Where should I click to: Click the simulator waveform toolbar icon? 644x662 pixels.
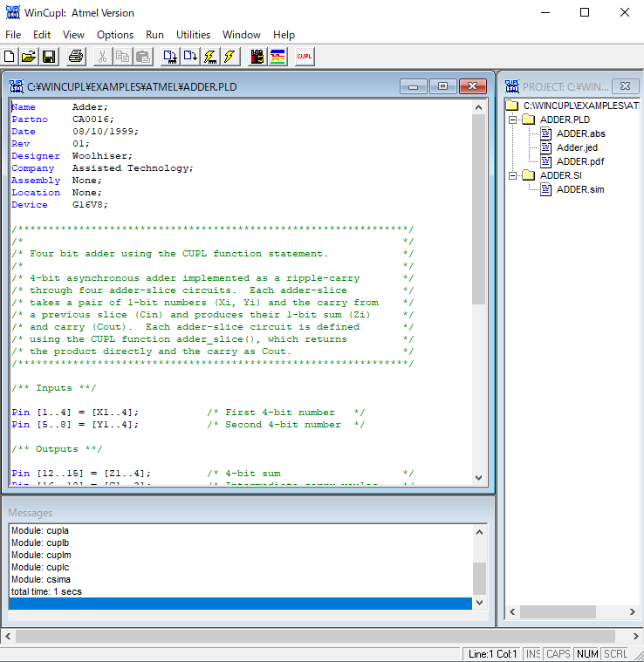click(277, 57)
